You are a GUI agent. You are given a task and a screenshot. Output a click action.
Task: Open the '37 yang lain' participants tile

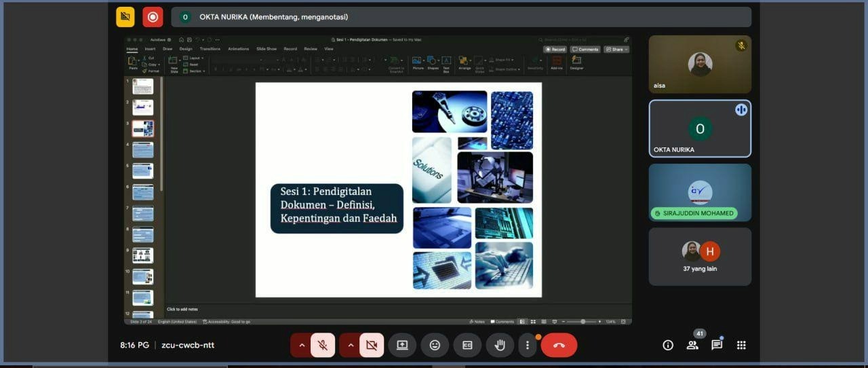(700, 256)
